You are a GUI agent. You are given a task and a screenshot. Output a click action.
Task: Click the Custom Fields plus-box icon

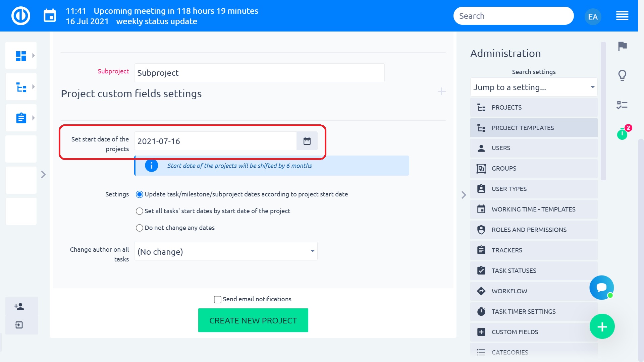(481, 332)
